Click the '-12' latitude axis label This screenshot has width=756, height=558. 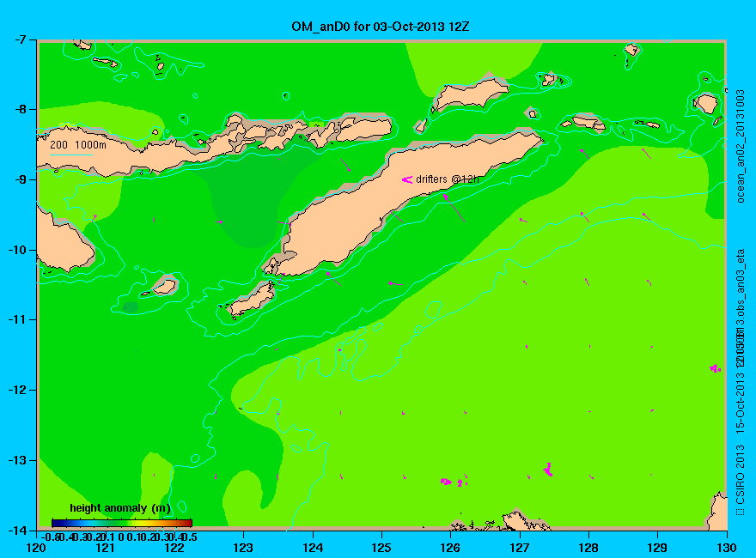[16, 390]
